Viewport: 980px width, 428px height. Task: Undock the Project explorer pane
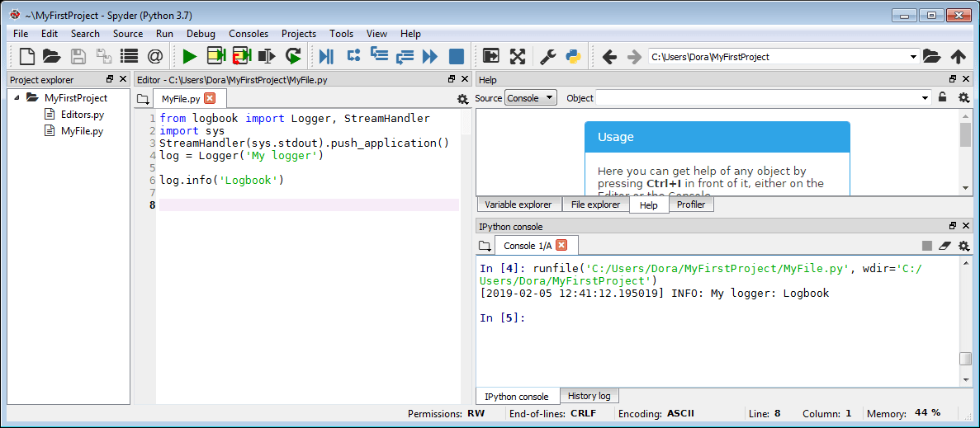(x=110, y=79)
